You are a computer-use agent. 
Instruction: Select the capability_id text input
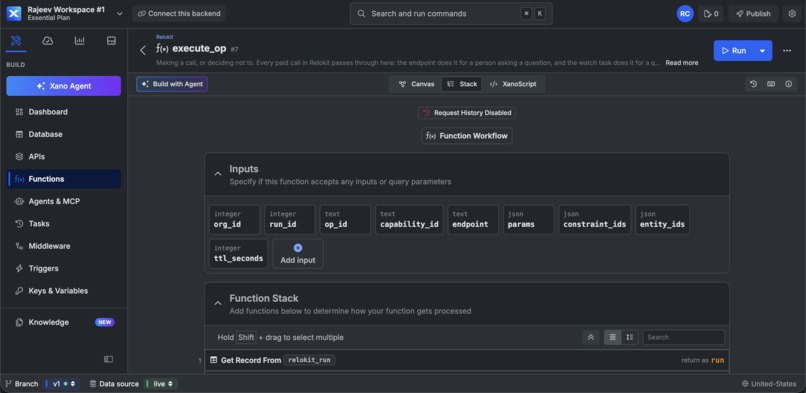(x=409, y=219)
